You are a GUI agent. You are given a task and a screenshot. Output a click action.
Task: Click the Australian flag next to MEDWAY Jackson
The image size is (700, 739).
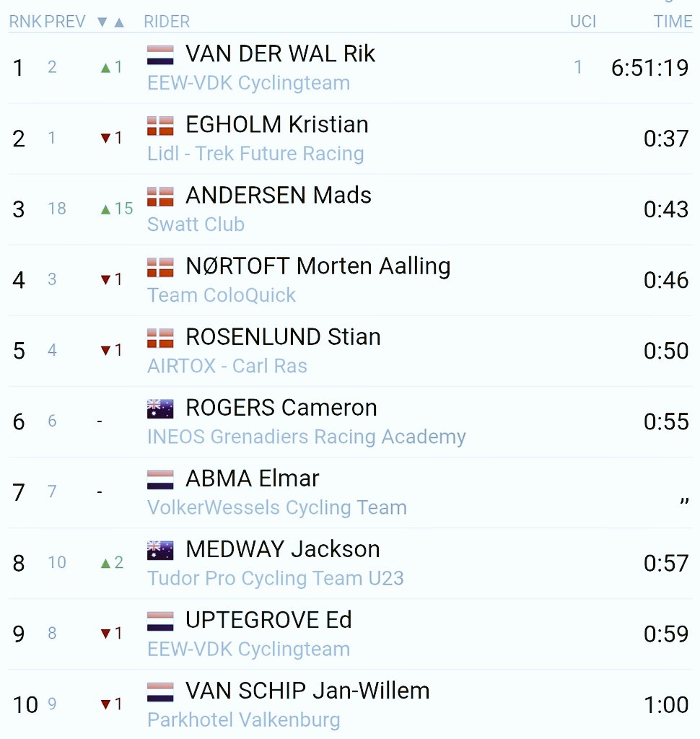point(160,550)
